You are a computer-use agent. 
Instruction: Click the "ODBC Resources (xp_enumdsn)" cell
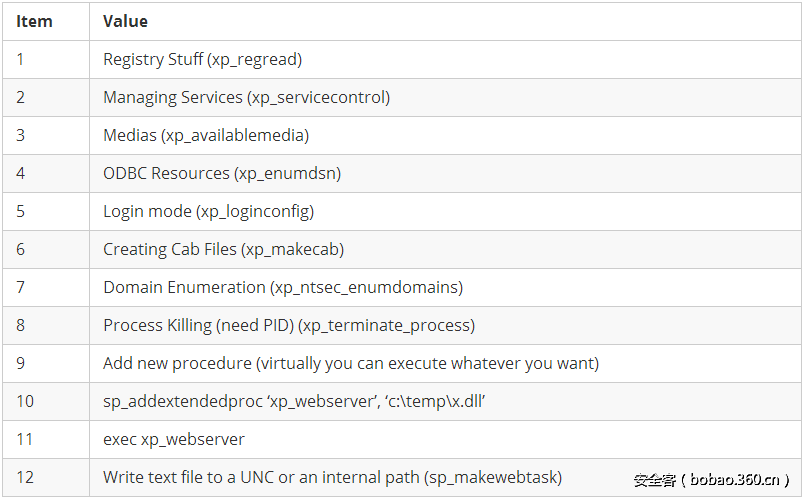[x=222, y=174]
